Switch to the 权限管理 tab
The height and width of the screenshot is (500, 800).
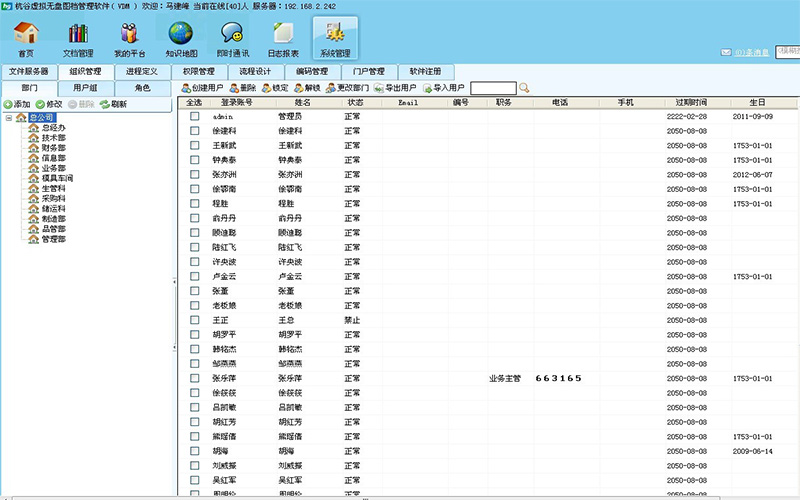(198, 71)
